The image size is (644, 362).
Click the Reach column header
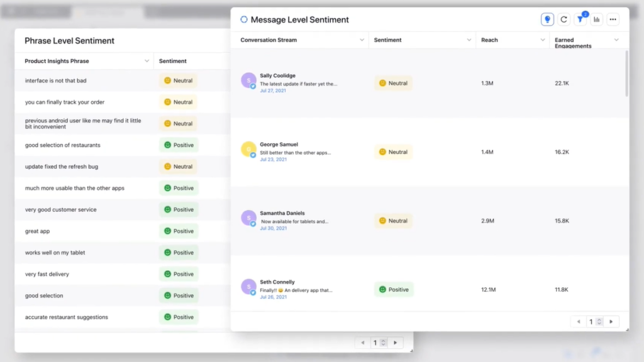pos(489,39)
